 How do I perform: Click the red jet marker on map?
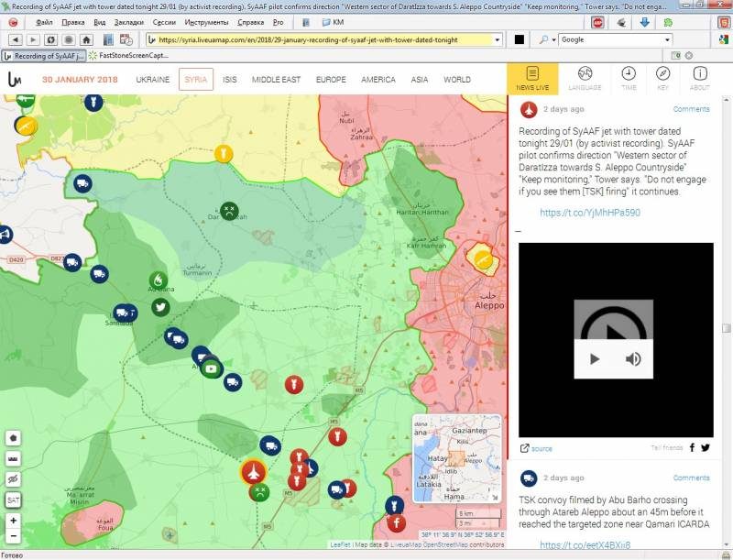point(253,471)
